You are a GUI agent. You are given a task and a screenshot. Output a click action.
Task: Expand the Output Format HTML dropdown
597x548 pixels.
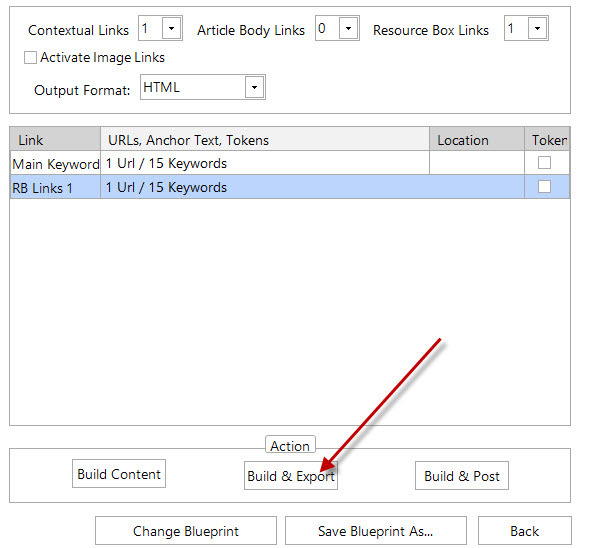click(x=254, y=87)
